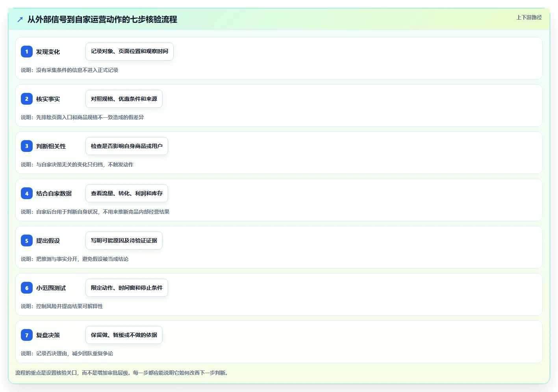
Task: Click the 保留做、暂缓或不做的依据 chip
Action: 124,335
